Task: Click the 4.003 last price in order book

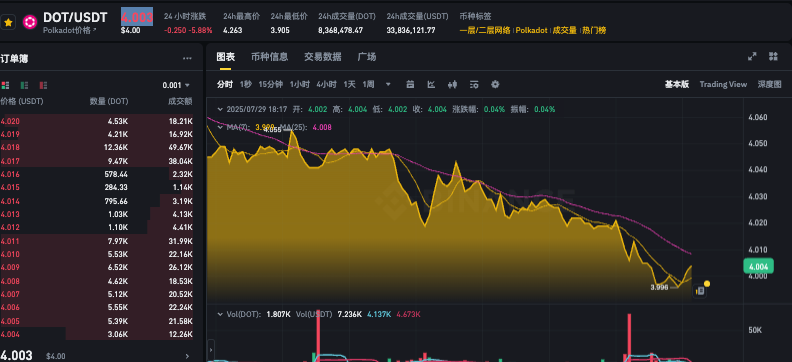Action: [x=16, y=355]
